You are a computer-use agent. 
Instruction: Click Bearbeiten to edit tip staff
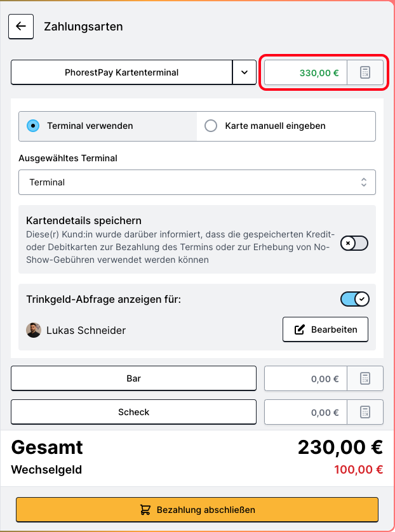coord(325,329)
